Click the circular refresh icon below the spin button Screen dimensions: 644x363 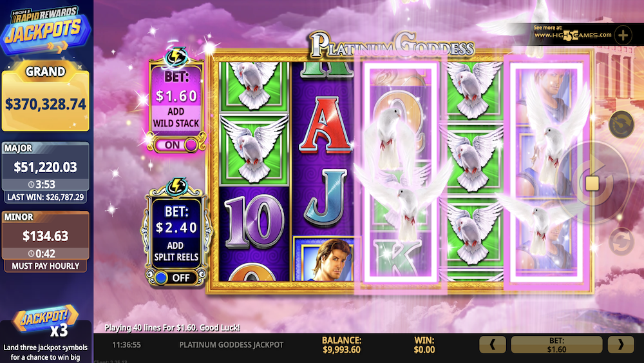tap(621, 241)
